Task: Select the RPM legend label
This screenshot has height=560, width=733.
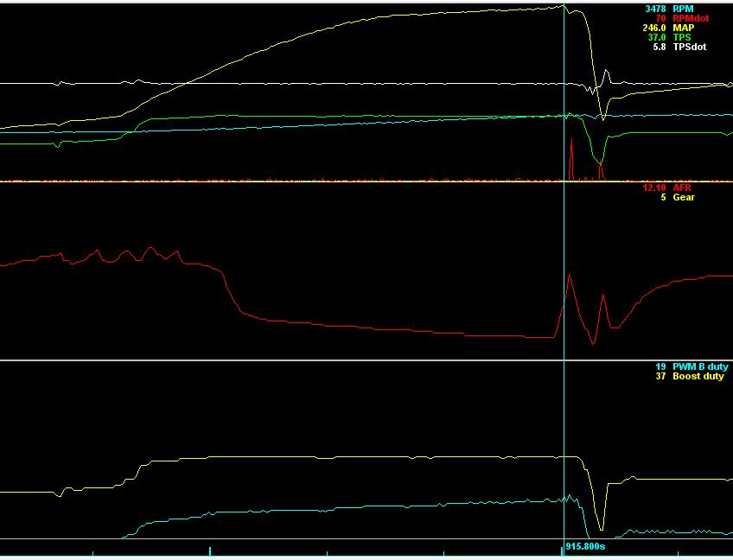Action: tap(683, 9)
